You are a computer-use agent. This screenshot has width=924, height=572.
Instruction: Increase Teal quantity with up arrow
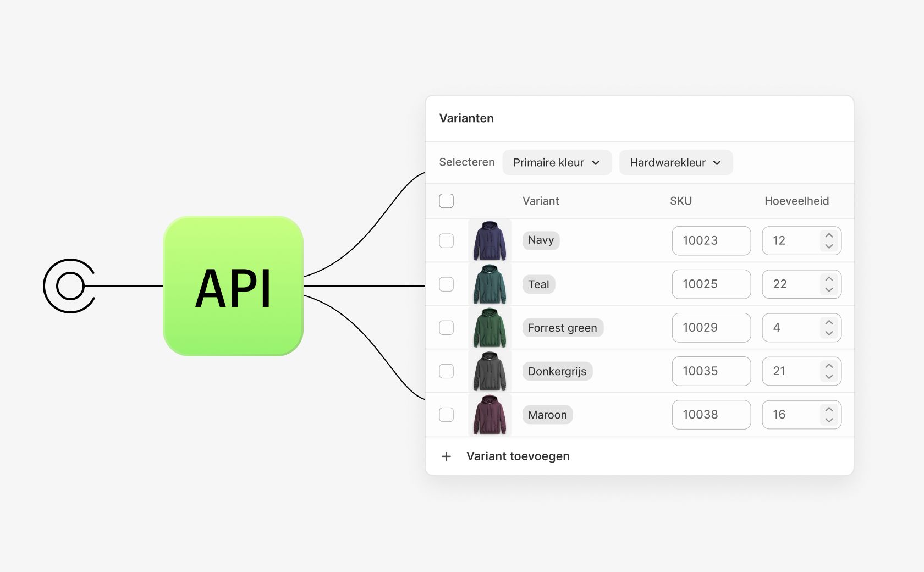(829, 279)
